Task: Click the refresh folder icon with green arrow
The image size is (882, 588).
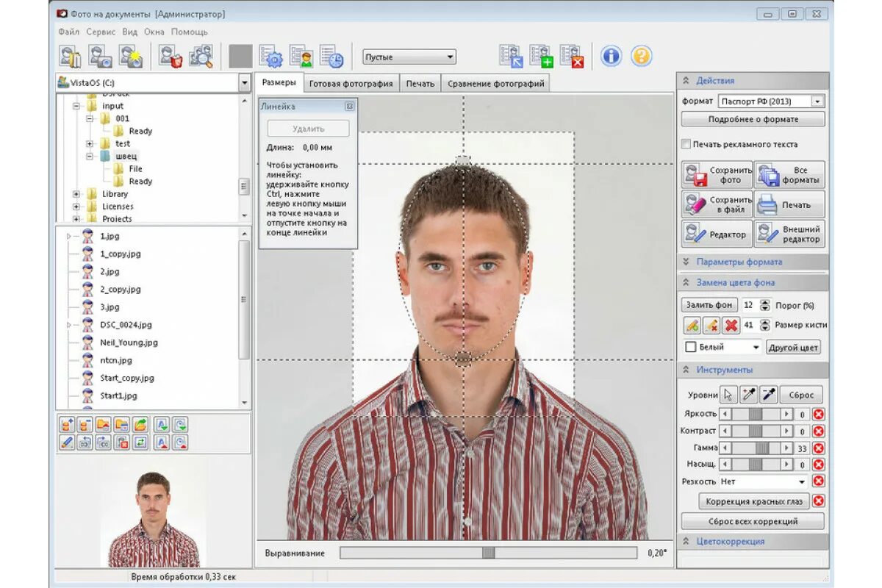Action: pyautogui.click(x=140, y=424)
